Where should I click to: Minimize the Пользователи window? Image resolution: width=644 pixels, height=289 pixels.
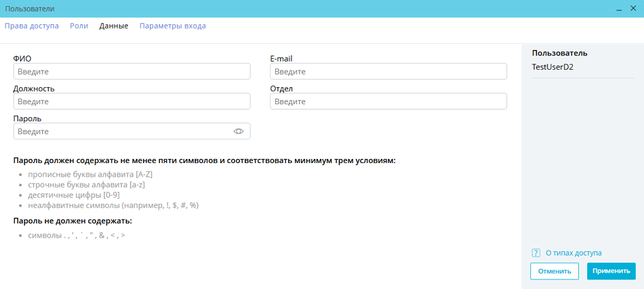[618, 9]
